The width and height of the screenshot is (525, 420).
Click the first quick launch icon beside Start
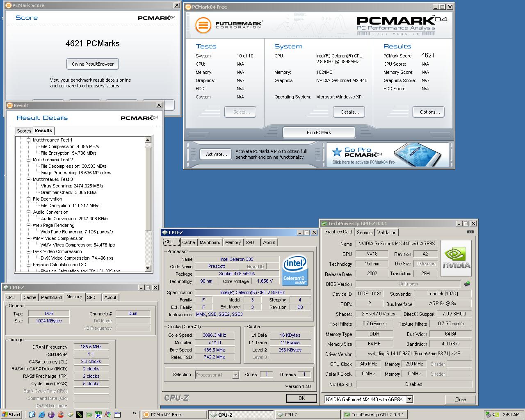click(x=32, y=415)
